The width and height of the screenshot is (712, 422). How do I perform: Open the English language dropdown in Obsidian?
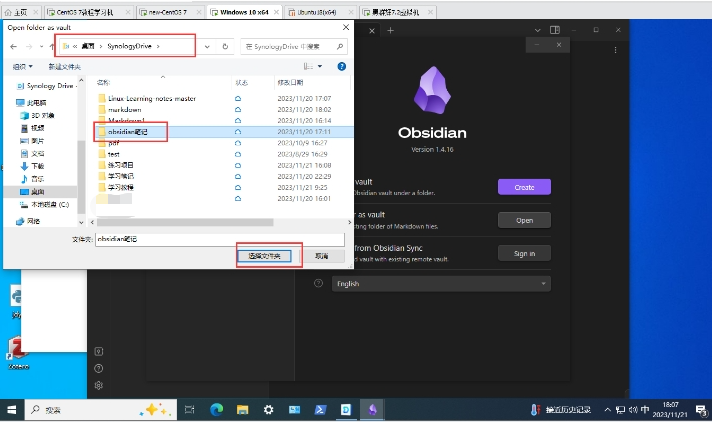pos(441,283)
